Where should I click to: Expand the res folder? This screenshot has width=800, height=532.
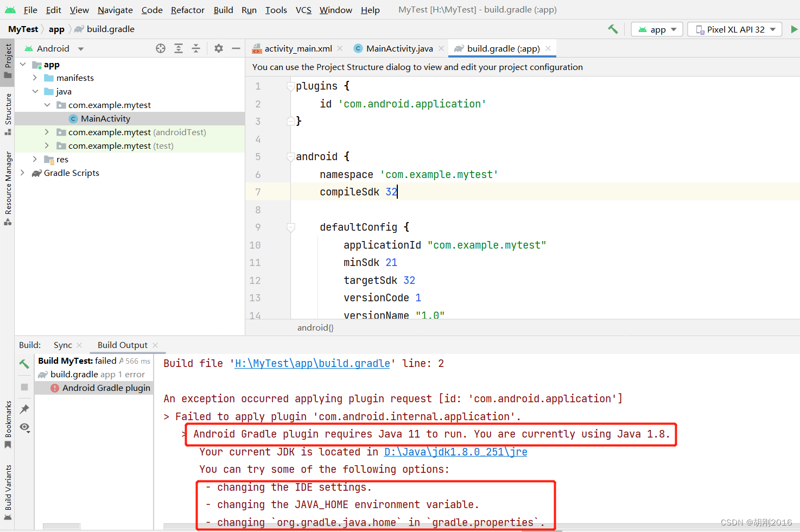point(35,159)
